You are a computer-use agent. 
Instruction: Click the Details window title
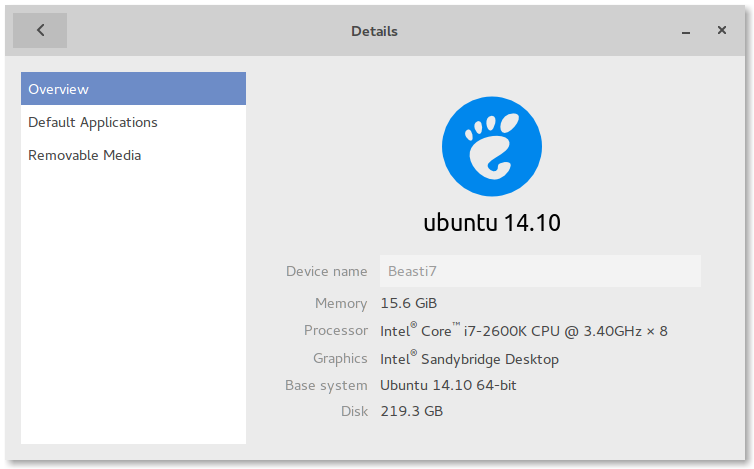click(374, 31)
